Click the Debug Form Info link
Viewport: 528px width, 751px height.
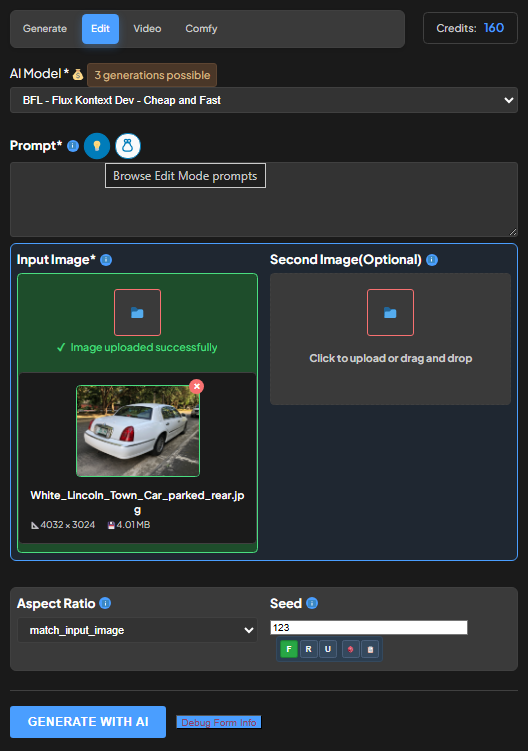coord(218,722)
